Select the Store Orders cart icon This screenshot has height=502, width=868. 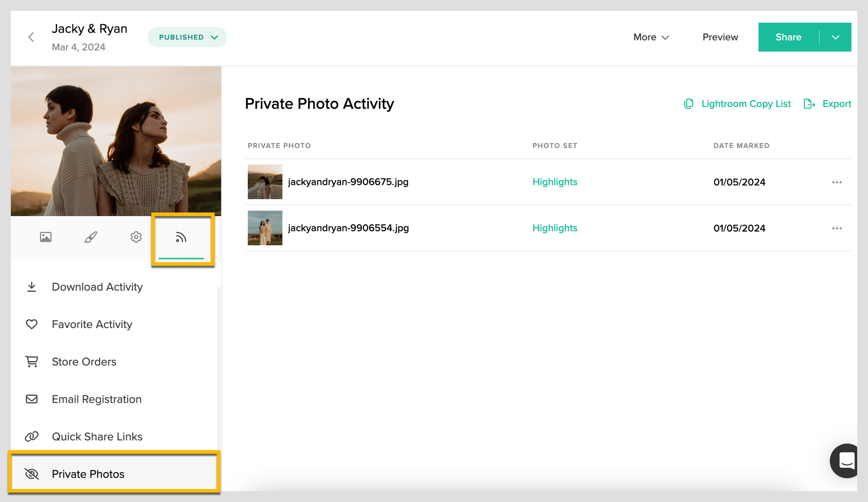(32, 361)
